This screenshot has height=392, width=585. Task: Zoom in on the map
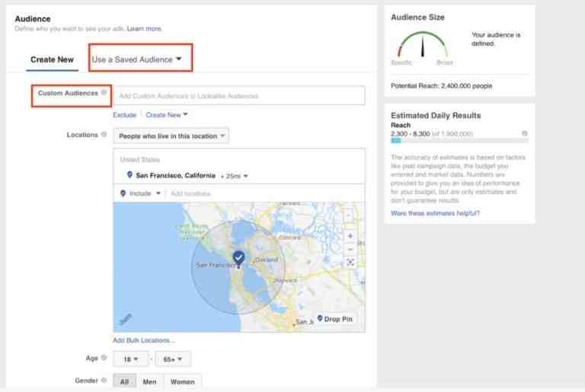350,236
